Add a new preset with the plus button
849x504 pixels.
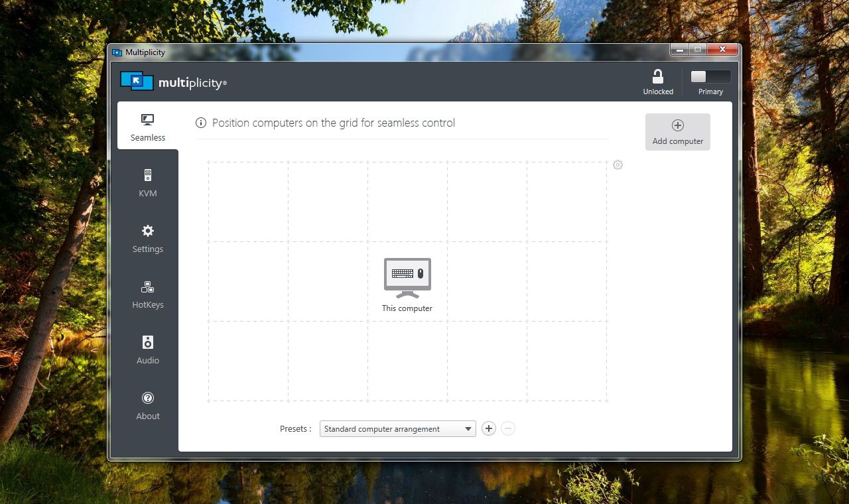point(489,428)
